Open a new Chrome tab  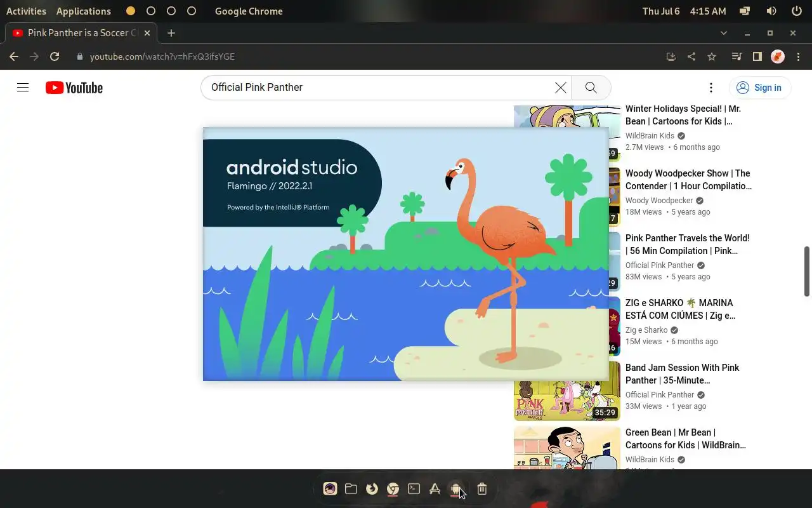tap(171, 33)
